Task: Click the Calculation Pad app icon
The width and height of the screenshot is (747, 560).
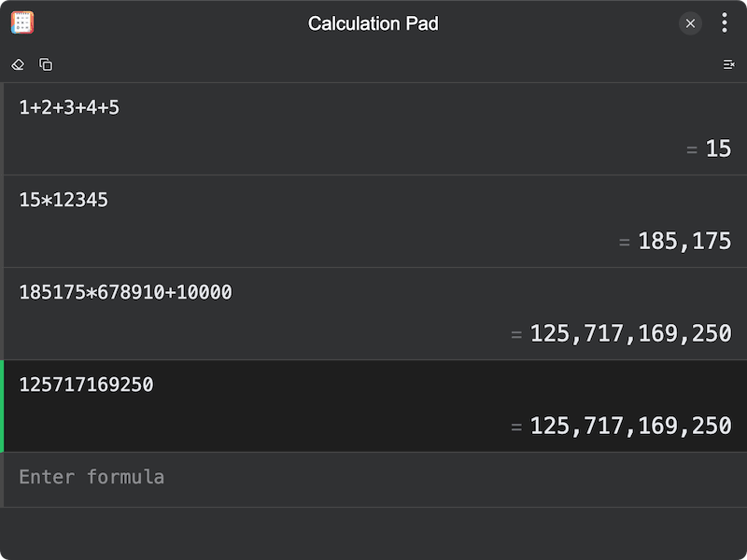Action: point(22,21)
